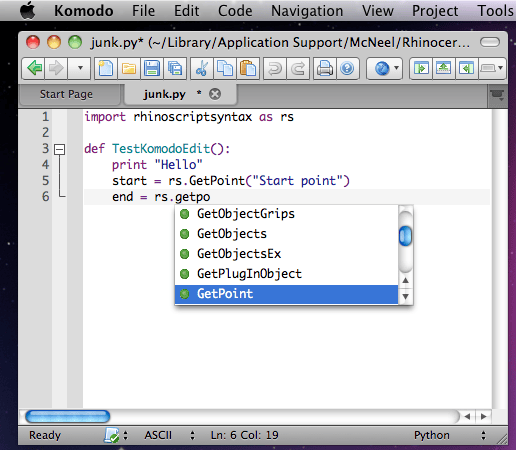Click the horizontal scrollbar thumb in editor
516x450 pixels.
68,417
